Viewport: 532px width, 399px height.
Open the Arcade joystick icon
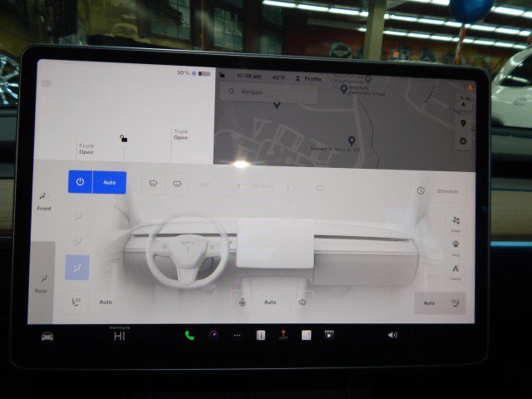283,335
